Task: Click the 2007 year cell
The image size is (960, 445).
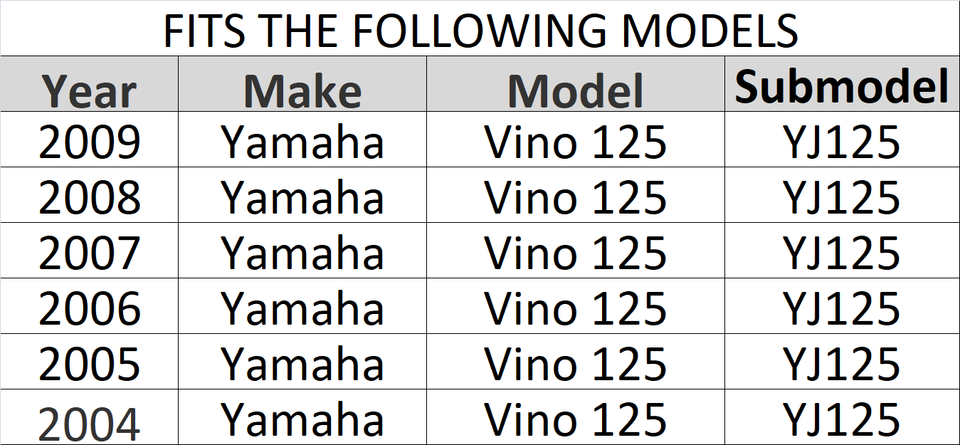Action: click(89, 250)
